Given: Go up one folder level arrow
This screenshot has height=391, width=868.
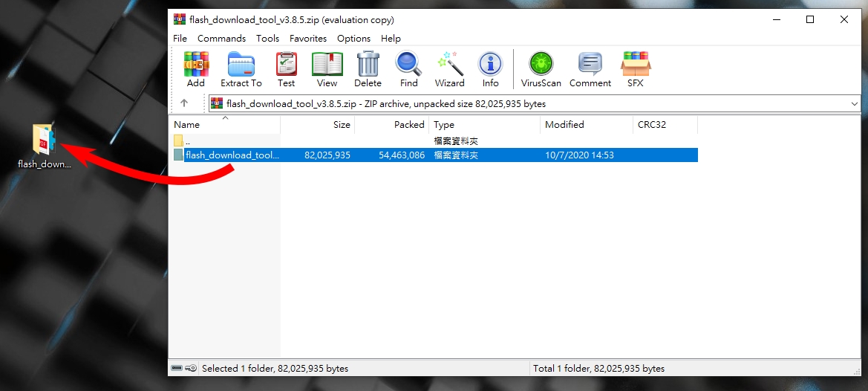Looking at the screenshot, I should pos(184,103).
